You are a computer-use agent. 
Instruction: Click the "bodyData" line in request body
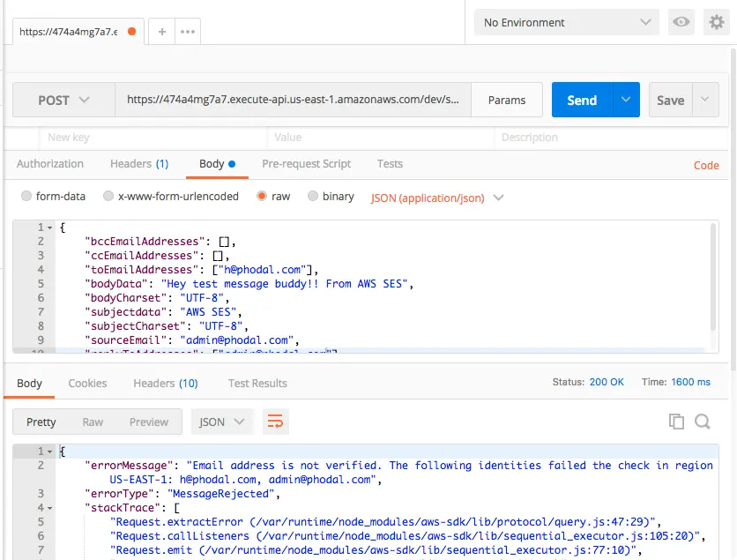pos(249,283)
